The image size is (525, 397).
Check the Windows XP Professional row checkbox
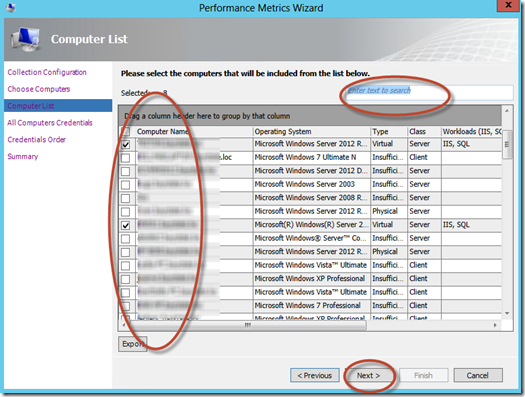point(126,279)
